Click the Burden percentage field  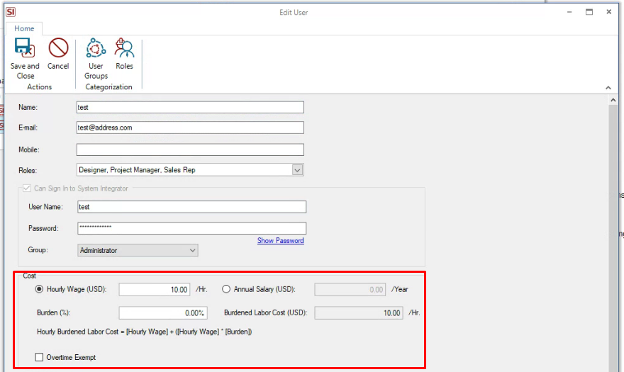pos(163,313)
